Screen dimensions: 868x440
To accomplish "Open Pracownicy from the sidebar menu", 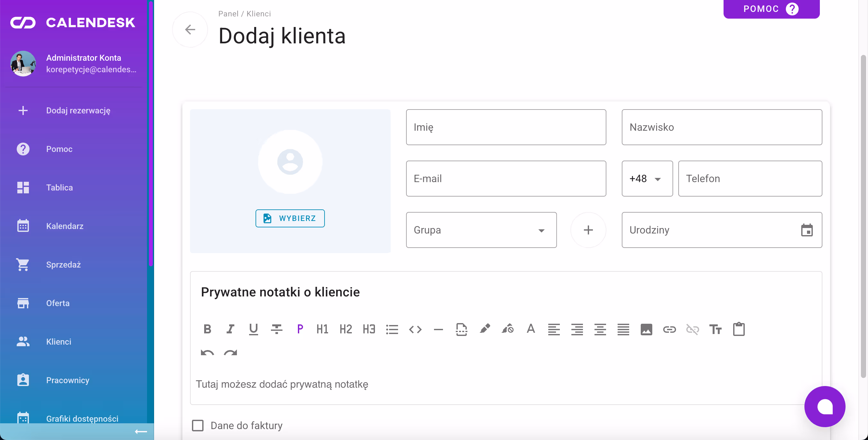I will pos(67,380).
